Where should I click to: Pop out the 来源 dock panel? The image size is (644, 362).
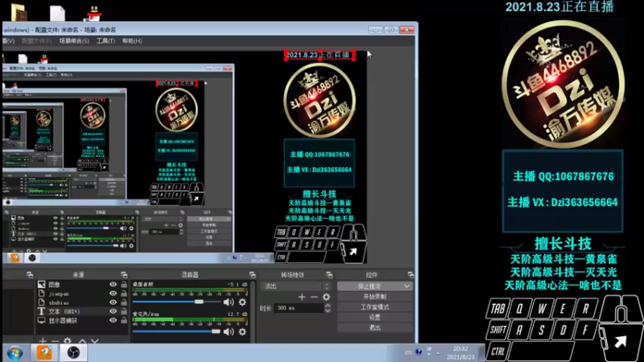pyautogui.click(x=124, y=274)
